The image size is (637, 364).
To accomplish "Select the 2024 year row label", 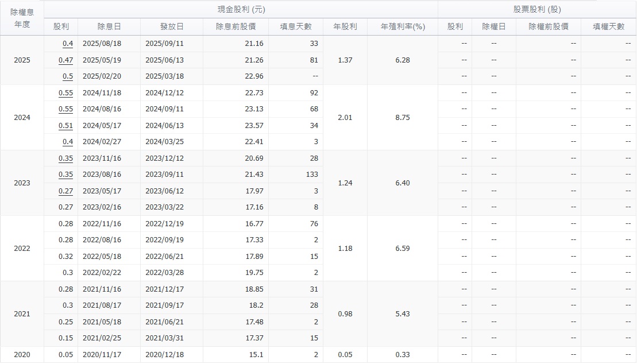I will [x=22, y=118].
